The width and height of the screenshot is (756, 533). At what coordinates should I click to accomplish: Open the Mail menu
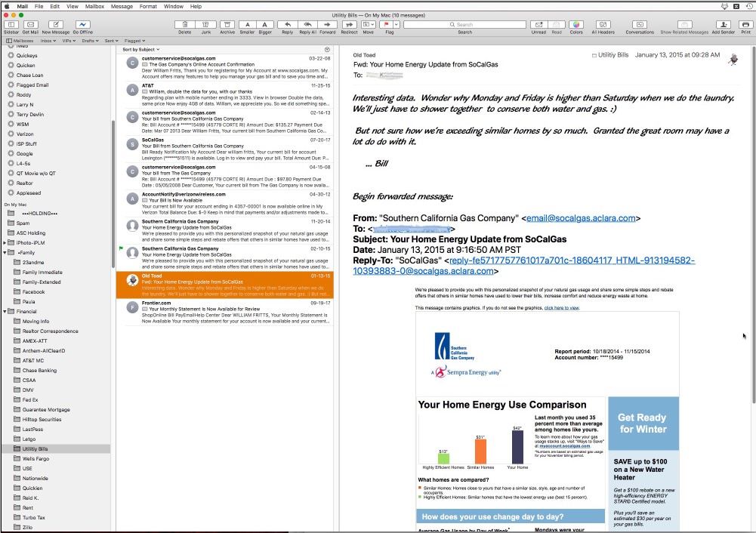(22, 6)
